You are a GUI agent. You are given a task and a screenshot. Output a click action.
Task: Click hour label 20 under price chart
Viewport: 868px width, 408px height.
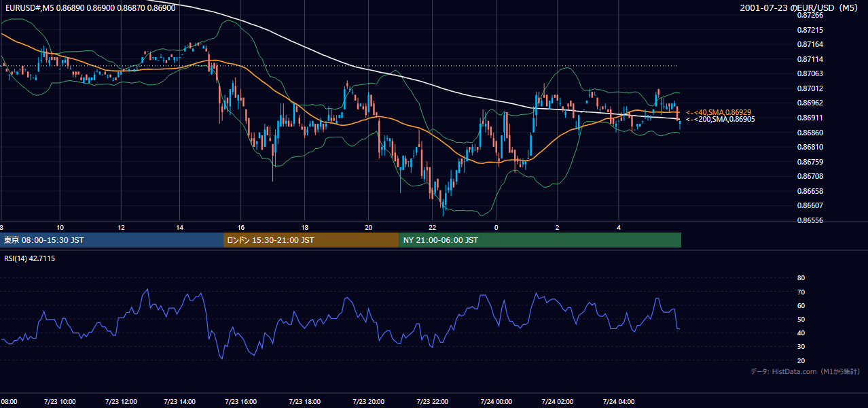(368, 227)
